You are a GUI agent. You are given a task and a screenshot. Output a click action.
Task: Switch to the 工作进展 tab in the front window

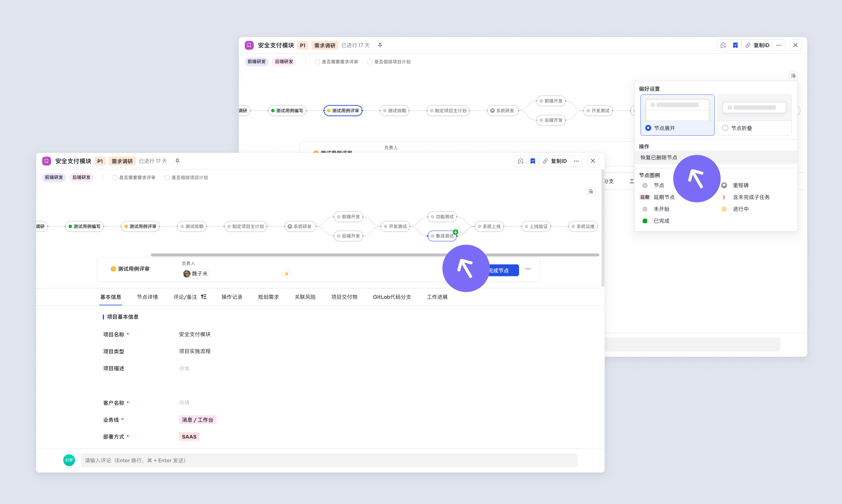point(437,297)
